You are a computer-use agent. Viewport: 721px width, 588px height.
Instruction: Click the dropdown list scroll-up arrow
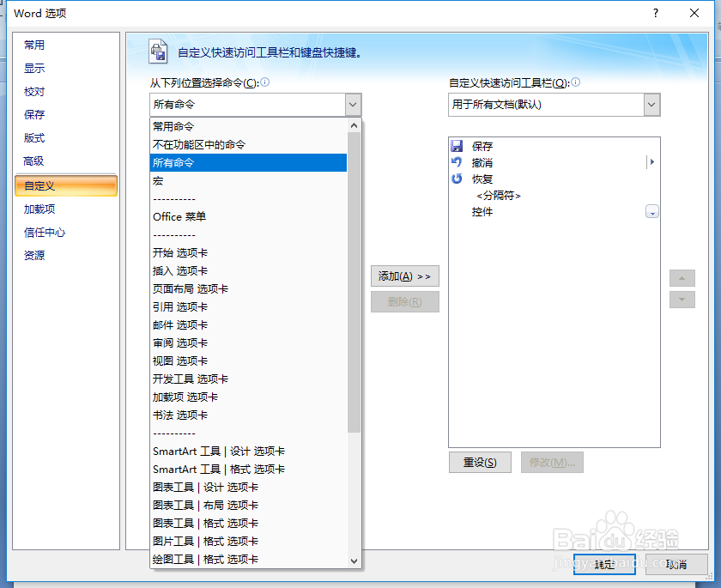point(354,125)
